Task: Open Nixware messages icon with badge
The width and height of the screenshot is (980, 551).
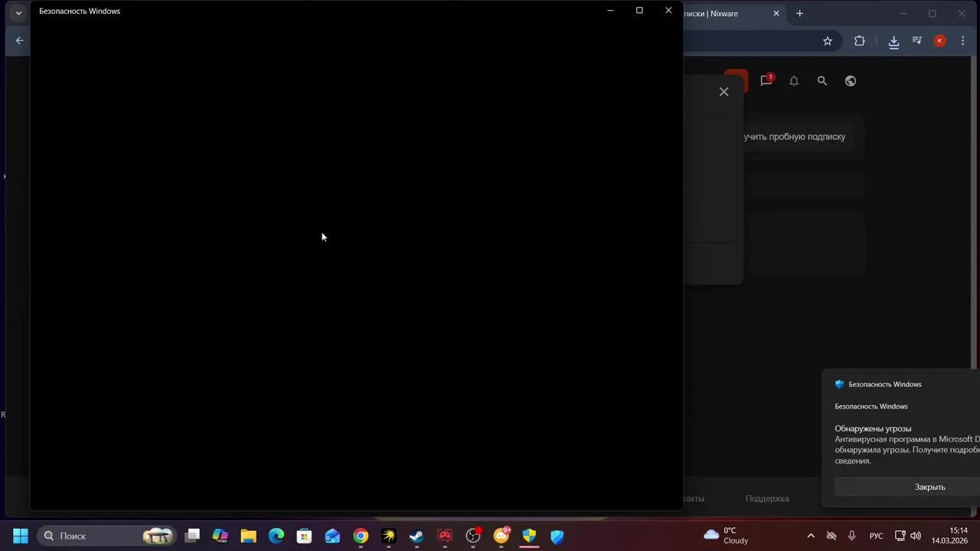Action: (x=766, y=80)
